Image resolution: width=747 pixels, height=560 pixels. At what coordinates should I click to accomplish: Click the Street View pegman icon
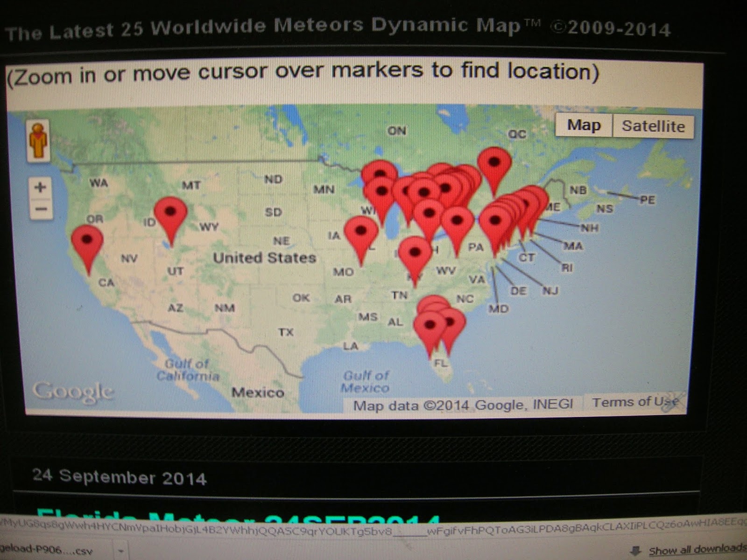pos(39,140)
